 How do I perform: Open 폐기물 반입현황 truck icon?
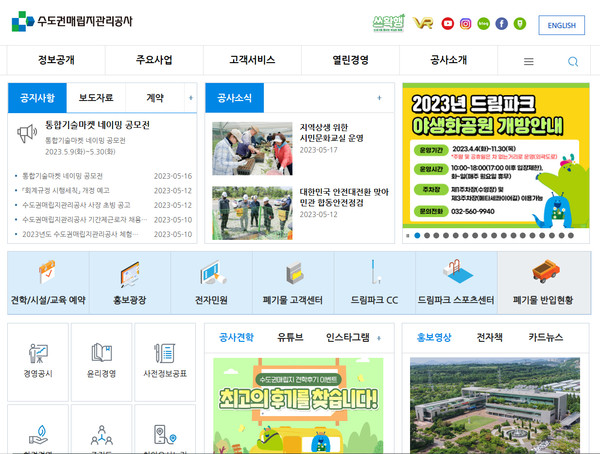pos(546,271)
